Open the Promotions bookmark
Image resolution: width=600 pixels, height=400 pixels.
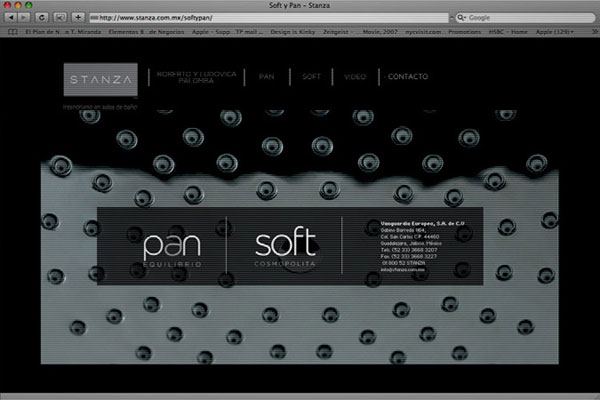click(x=465, y=32)
